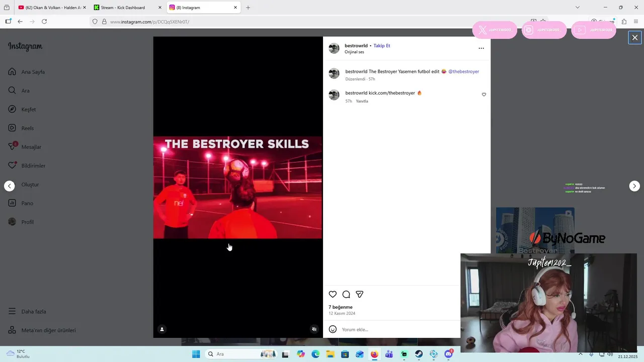Image resolution: width=644 pixels, height=362 pixels.
Task: Open Reels from the sidebar
Action: tap(21, 128)
